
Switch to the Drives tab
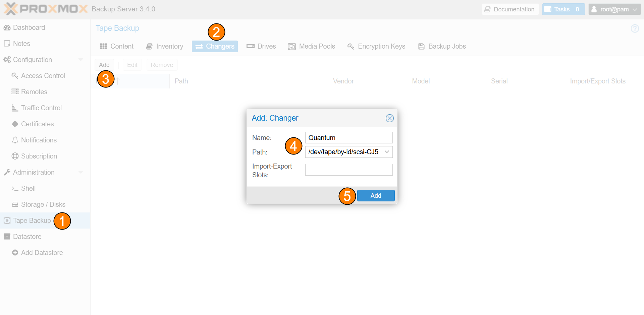(261, 46)
